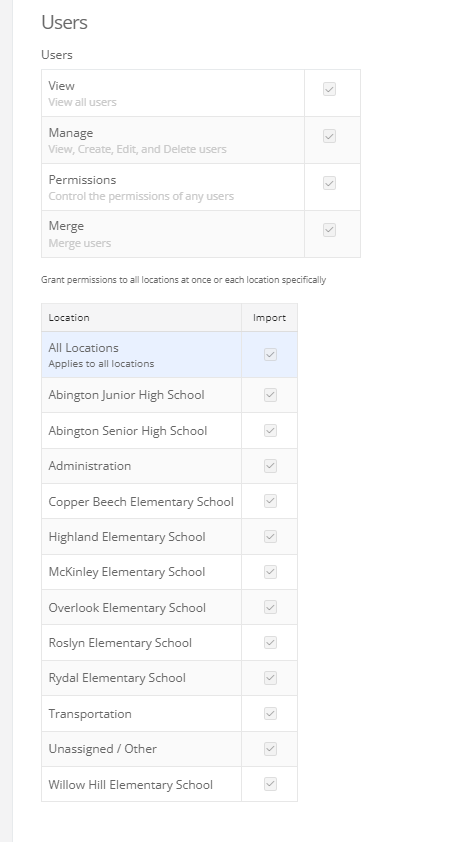Toggle Import for Abington Junior High School
Screen dimensions: 450x842
pos(270,395)
